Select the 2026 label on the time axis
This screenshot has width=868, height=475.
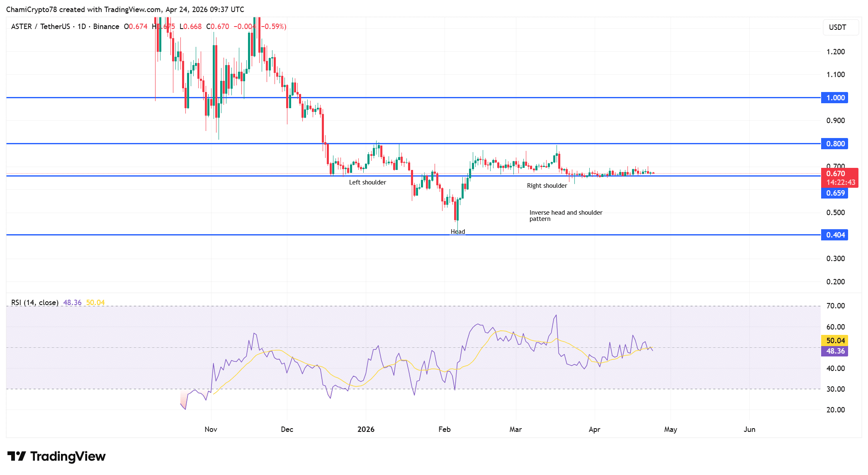click(365, 429)
